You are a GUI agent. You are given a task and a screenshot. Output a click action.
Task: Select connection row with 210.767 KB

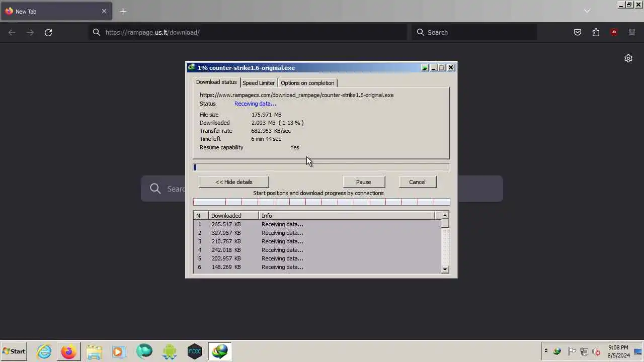[x=317, y=241]
